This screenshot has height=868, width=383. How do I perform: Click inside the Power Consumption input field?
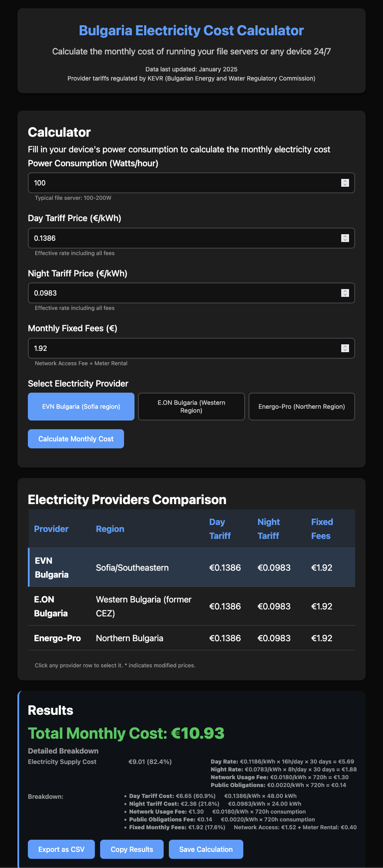click(x=174, y=183)
